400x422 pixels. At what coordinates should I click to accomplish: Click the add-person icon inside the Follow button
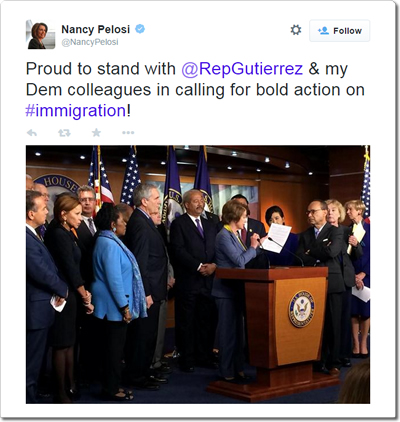[323, 31]
